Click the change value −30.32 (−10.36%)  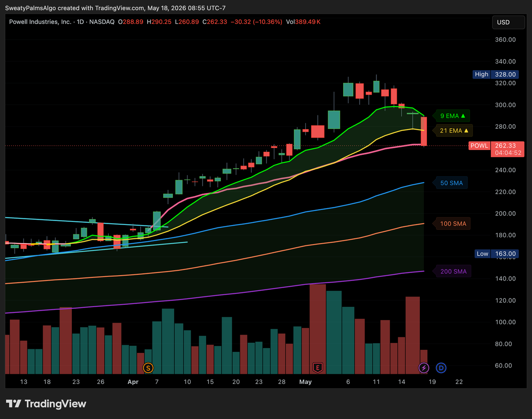pyautogui.click(x=256, y=21)
